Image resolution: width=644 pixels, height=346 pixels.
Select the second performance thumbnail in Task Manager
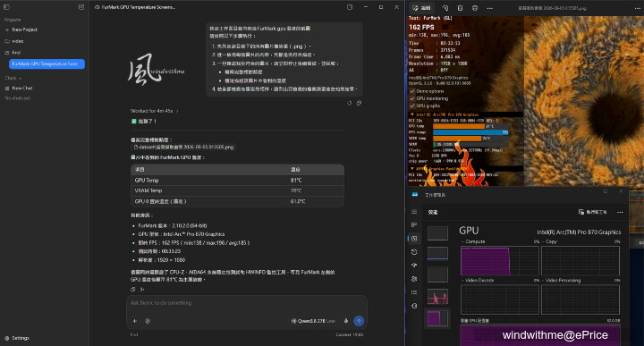tap(437, 253)
